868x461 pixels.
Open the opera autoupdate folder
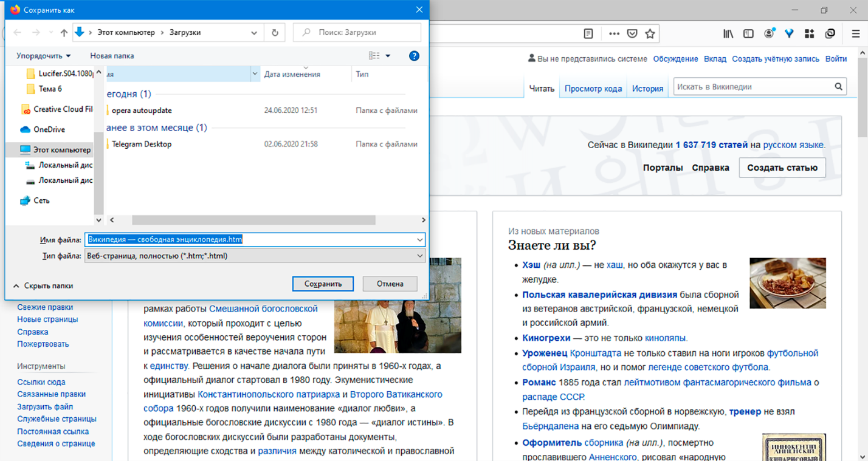click(141, 111)
